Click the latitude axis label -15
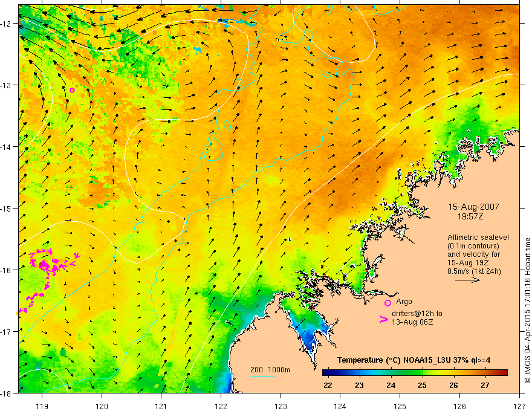The image size is (532, 411). pos(6,208)
